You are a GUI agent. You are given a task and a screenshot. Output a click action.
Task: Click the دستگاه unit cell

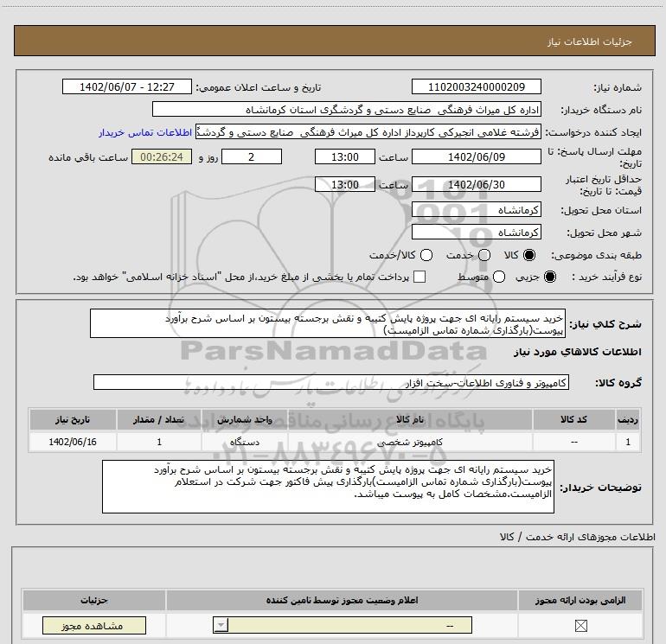coord(245,442)
